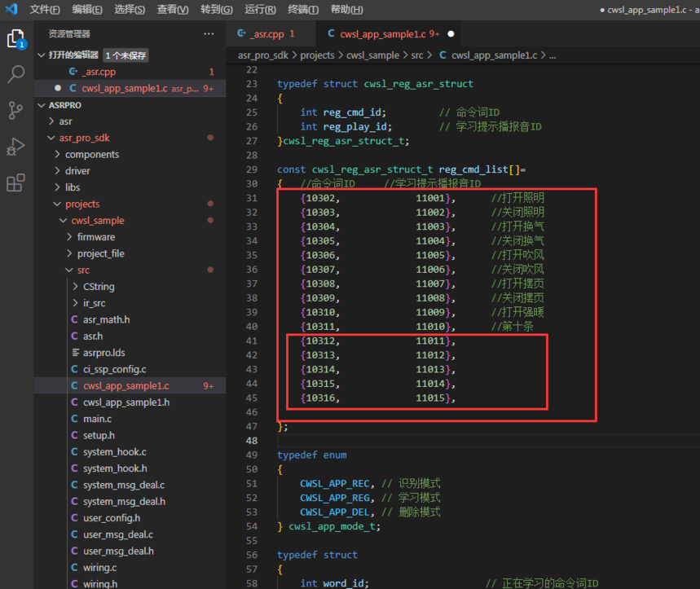
Task: Open setup.h file
Action: click(130, 435)
